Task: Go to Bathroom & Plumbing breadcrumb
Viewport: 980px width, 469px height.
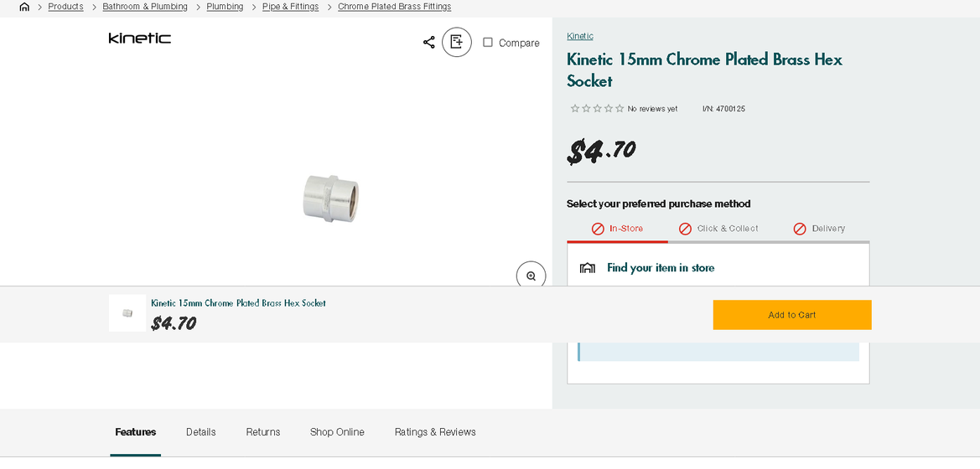Action: click(x=145, y=7)
